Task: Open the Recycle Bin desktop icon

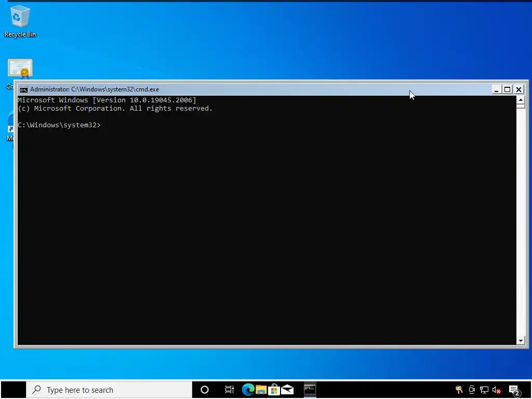Action: point(20,21)
